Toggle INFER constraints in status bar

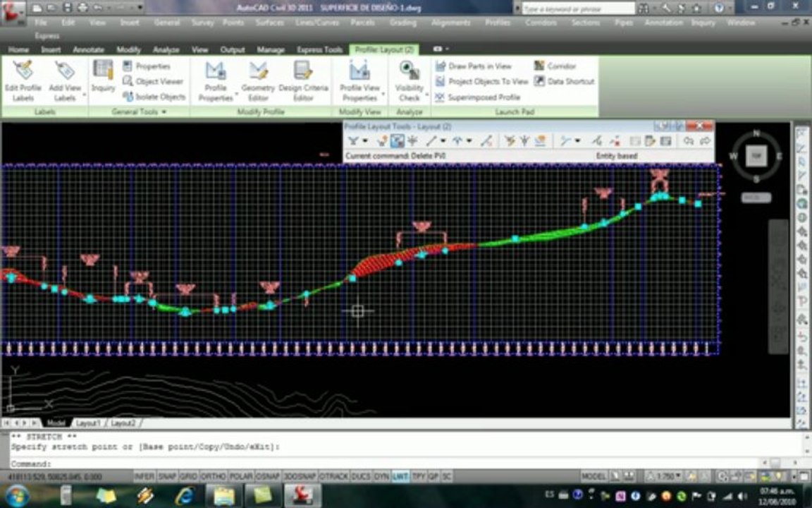tap(144, 476)
